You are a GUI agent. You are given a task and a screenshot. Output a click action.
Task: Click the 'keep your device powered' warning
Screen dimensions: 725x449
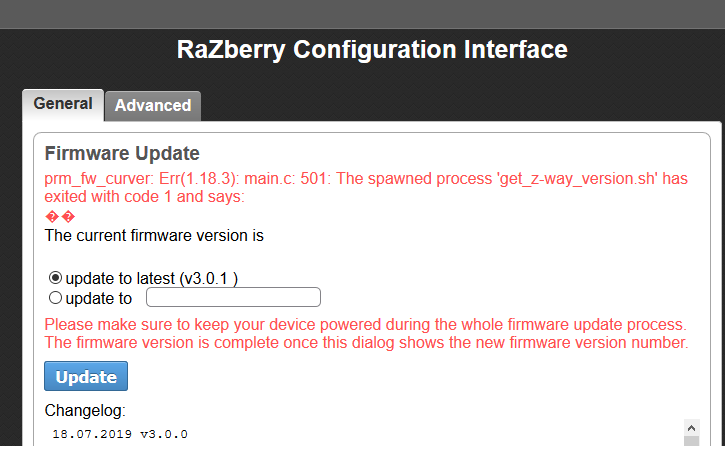[x=365, y=325]
